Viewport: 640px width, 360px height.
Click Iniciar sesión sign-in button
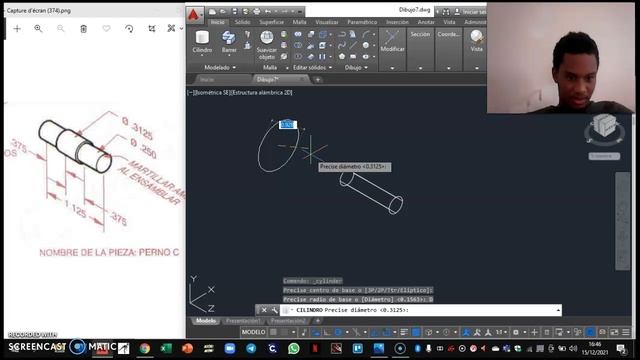click(x=471, y=12)
